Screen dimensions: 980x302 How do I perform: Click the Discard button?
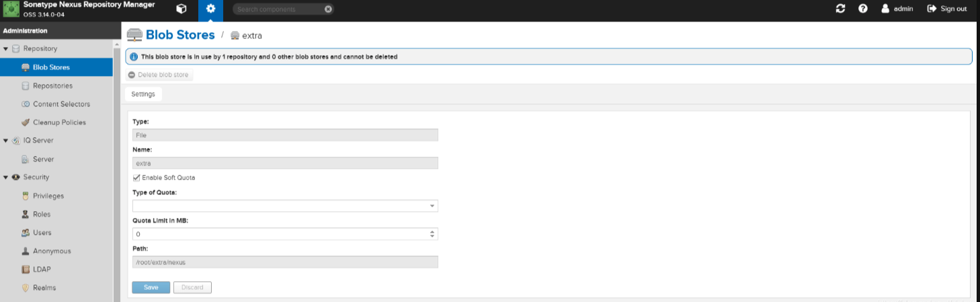point(192,287)
